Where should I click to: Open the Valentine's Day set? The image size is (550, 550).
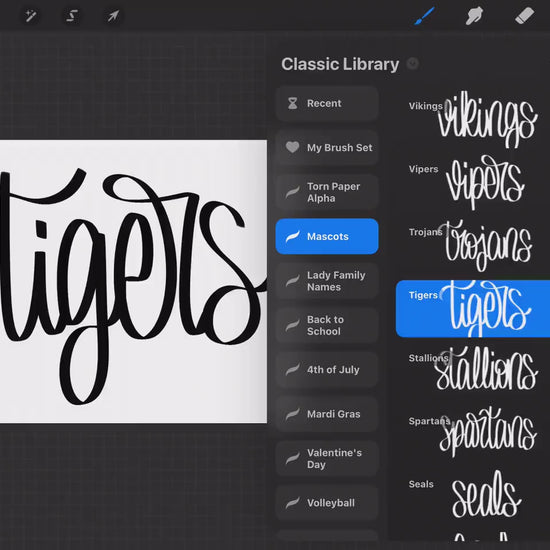pyautogui.click(x=327, y=458)
